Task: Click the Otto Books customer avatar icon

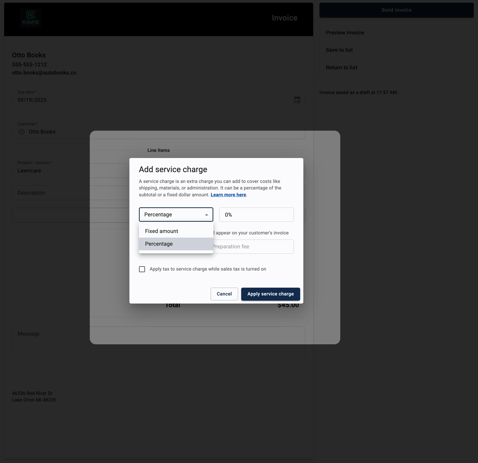Action: (x=22, y=132)
